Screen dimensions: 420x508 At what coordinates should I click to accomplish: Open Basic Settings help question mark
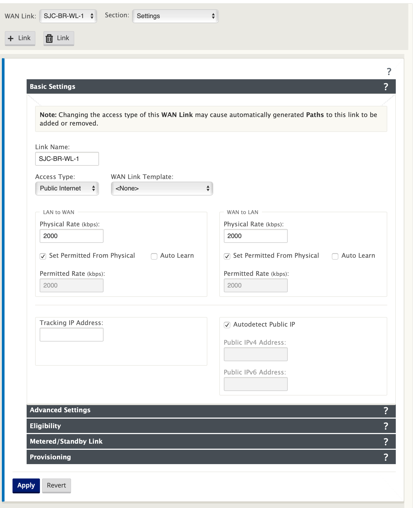coord(386,86)
